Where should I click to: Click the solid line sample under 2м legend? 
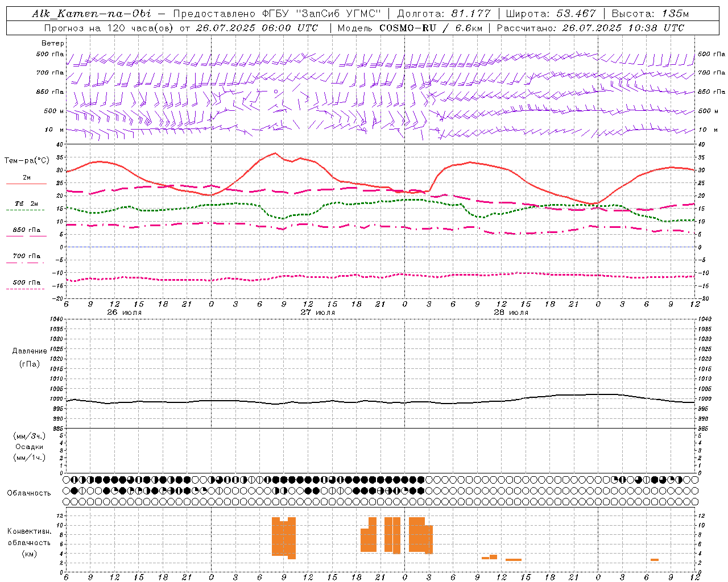26,184
